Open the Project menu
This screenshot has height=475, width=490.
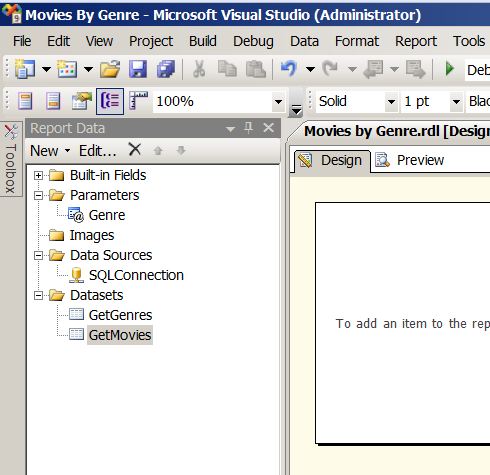point(151,41)
